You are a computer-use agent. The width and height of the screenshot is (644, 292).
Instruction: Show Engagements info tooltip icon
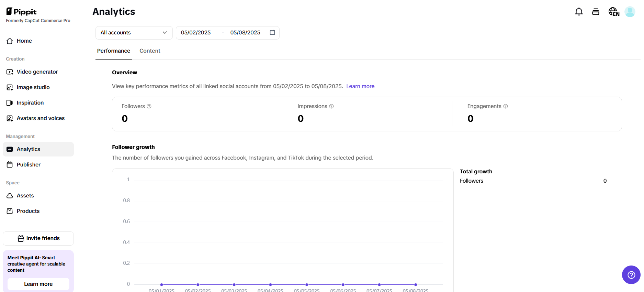click(x=506, y=106)
